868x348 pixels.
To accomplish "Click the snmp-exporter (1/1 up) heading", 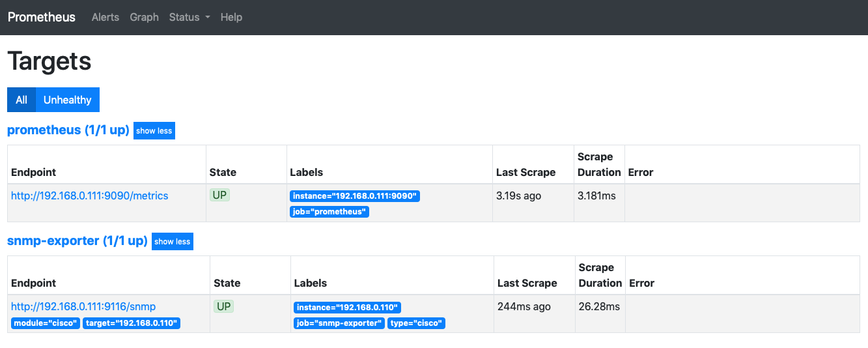I will tap(77, 241).
